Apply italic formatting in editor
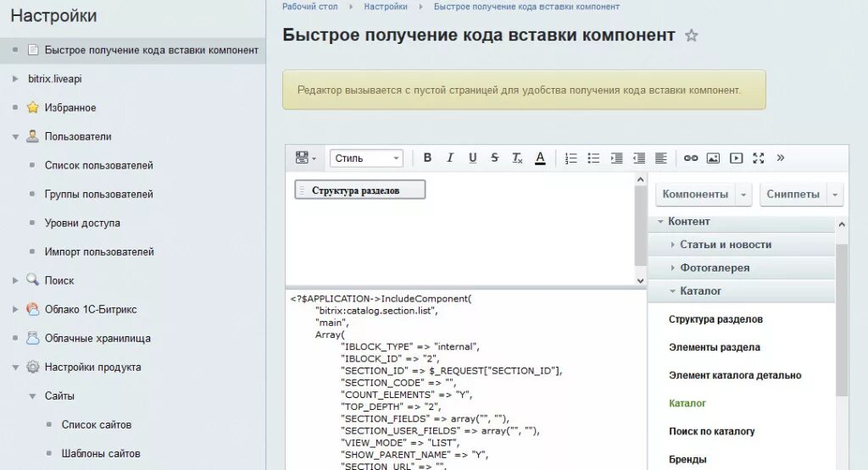 (450, 158)
